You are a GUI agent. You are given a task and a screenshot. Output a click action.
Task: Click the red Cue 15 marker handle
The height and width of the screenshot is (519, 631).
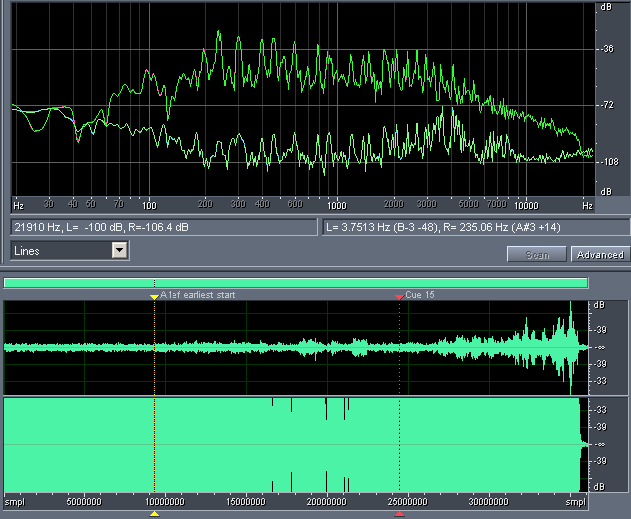click(399, 297)
